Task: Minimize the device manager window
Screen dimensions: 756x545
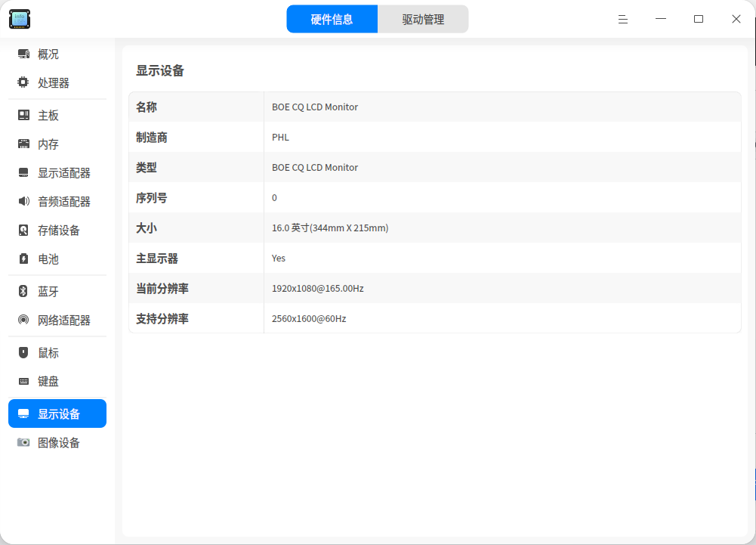Action: tap(661, 20)
